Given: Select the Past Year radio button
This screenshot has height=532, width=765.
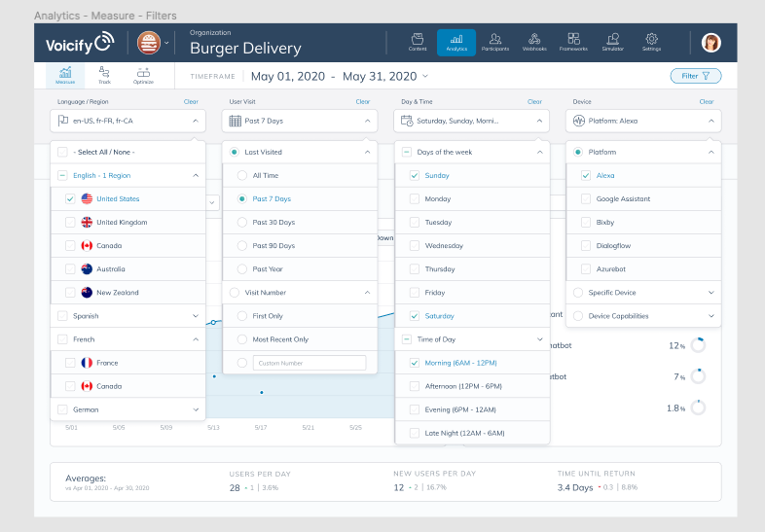Looking at the screenshot, I should 242,268.
